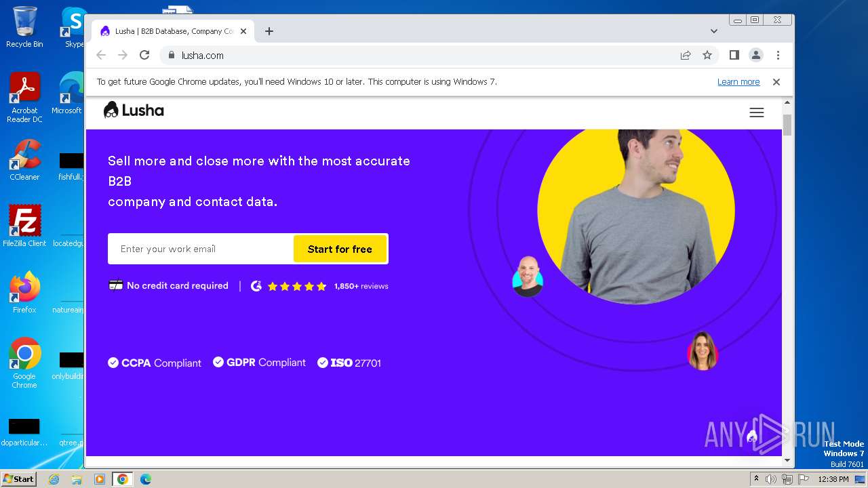Open Firefox desktop icon
Image resolution: width=868 pixels, height=488 pixels.
click(24, 292)
